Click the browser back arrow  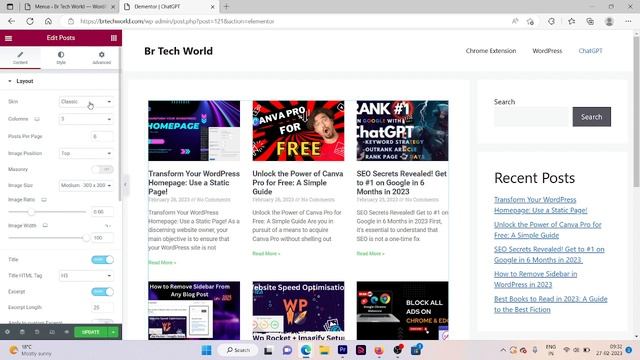coord(11,21)
